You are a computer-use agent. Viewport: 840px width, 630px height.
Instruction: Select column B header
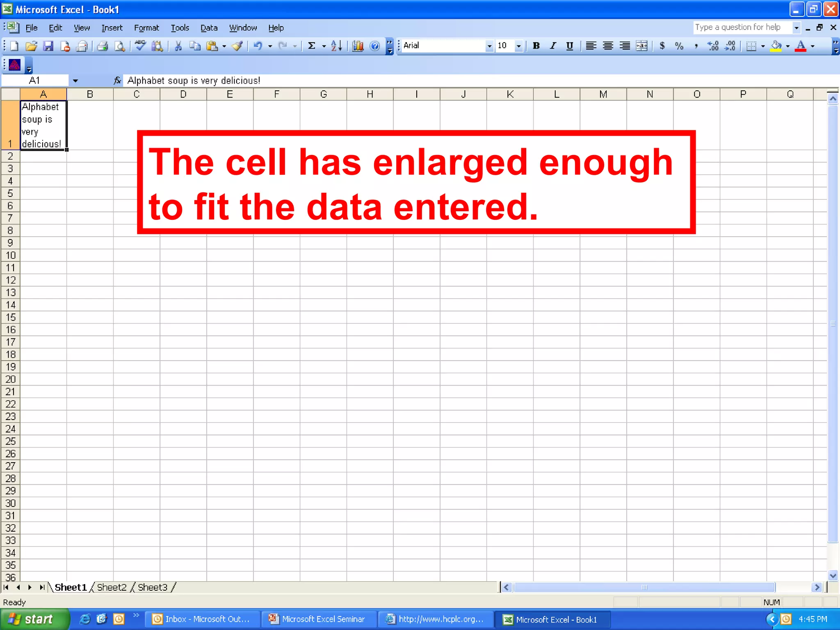pos(90,94)
